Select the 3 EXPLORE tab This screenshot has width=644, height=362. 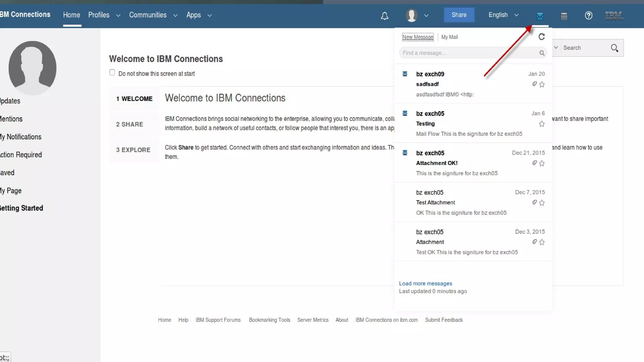tap(134, 150)
